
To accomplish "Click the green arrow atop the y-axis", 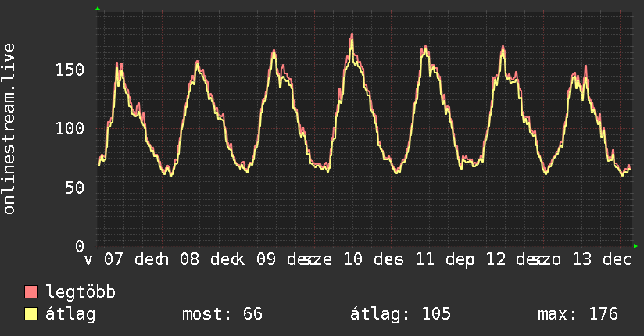I will [98, 9].
